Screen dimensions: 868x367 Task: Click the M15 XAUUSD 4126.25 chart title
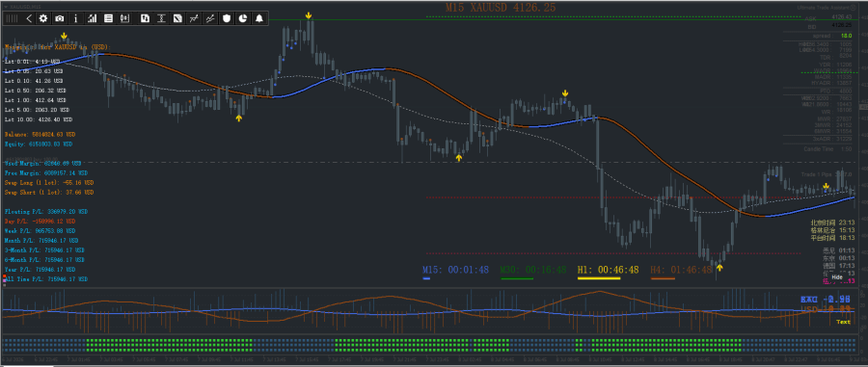click(x=501, y=8)
